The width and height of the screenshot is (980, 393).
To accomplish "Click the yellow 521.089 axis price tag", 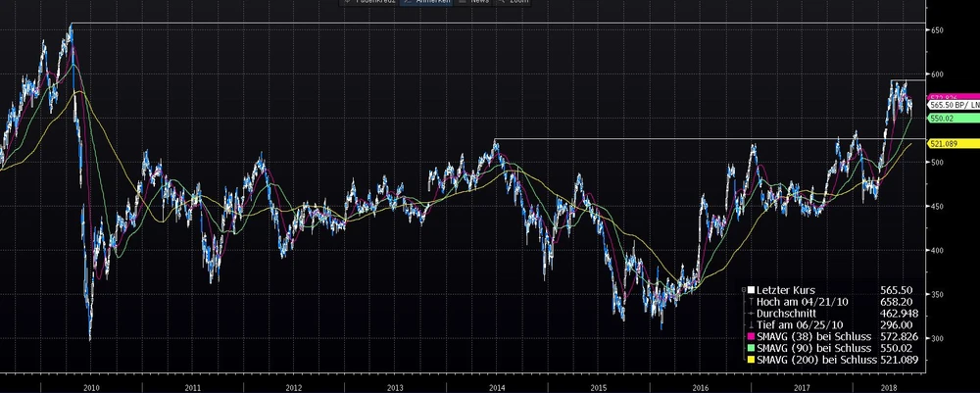I will [x=948, y=144].
